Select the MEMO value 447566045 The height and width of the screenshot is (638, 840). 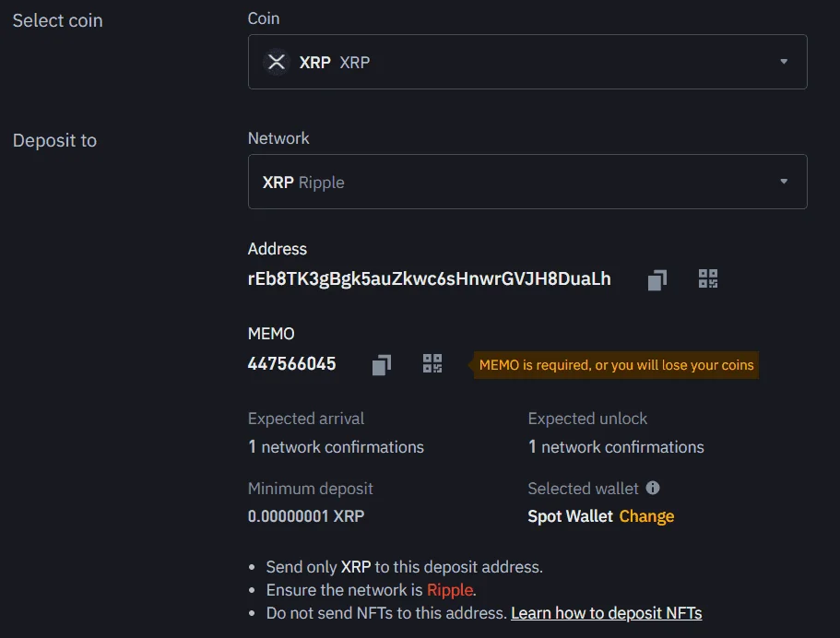tap(292, 364)
